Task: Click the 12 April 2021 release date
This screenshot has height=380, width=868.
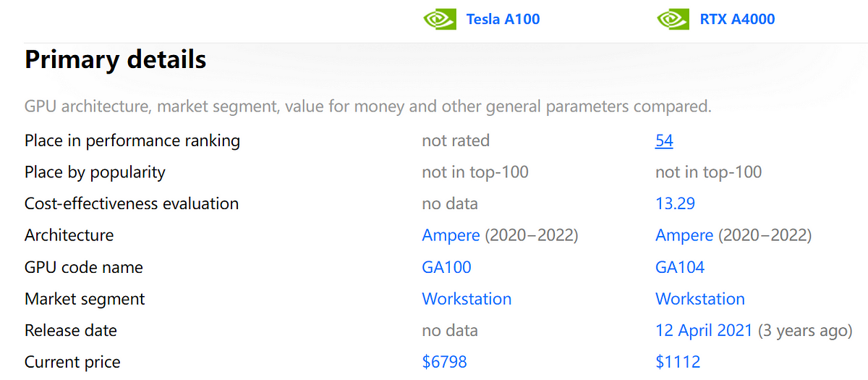Action: [x=704, y=331]
